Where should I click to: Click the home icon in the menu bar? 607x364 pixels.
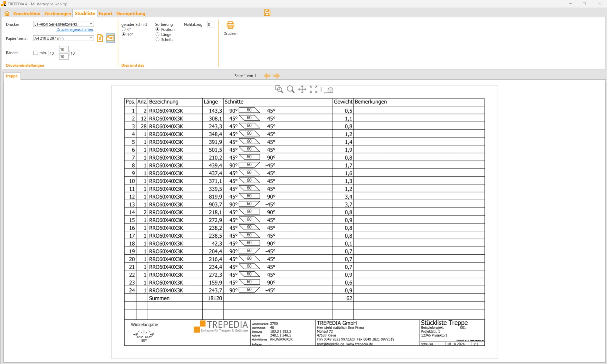[7, 13]
